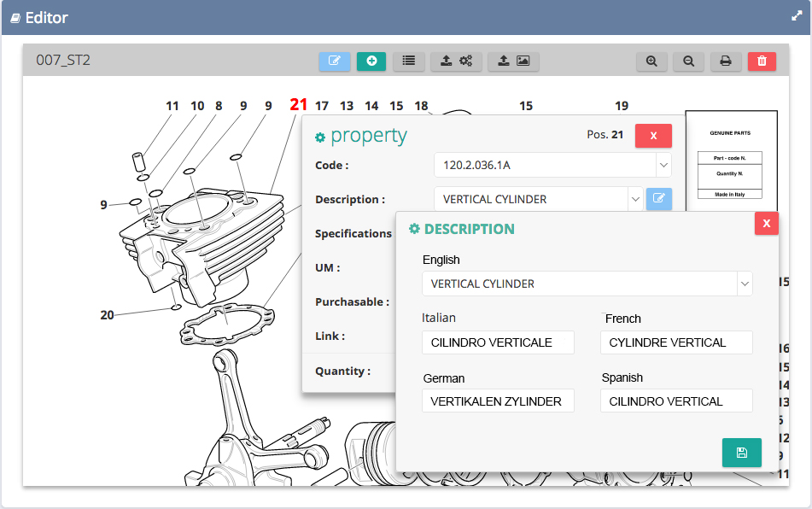Zoom in on the drawing with the magnifier-plus icon
Viewport: 812px width, 509px height.
click(x=651, y=61)
